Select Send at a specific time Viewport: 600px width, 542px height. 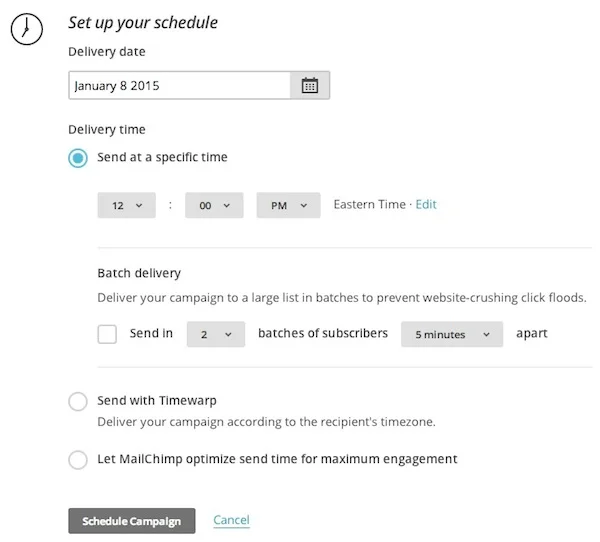(x=78, y=158)
